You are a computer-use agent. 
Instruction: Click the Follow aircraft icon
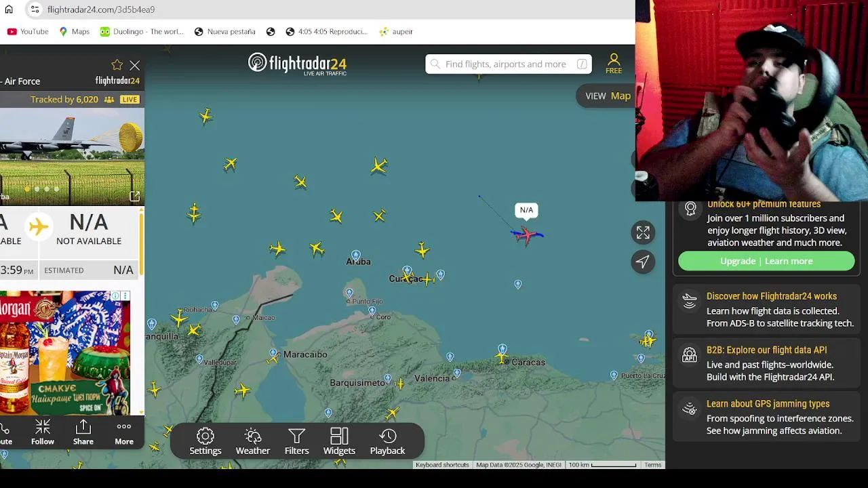(42, 432)
